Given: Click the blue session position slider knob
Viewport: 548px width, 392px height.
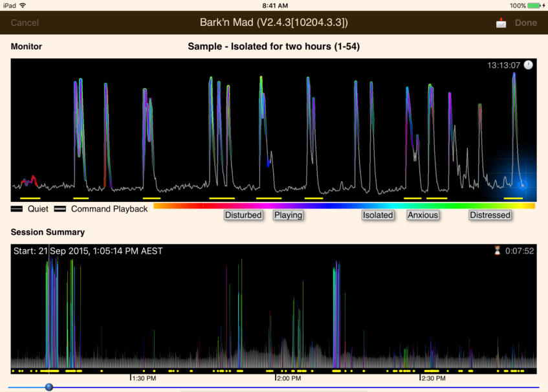Looking at the screenshot, I should (49, 387).
